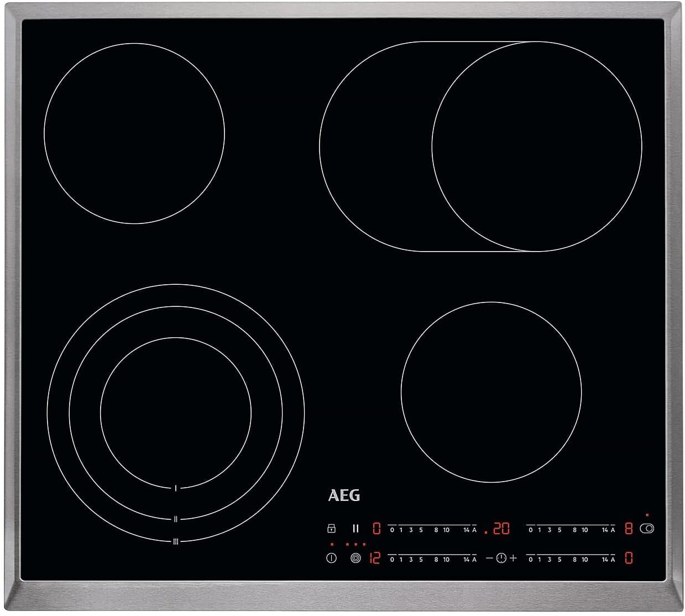Select 0 on the bottom-right slider

click(x=531, y=559)
